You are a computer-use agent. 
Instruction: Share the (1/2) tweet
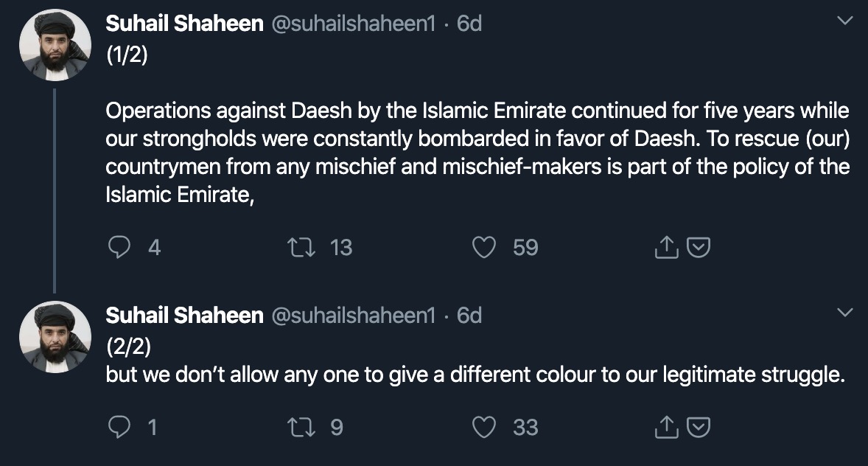665,248
